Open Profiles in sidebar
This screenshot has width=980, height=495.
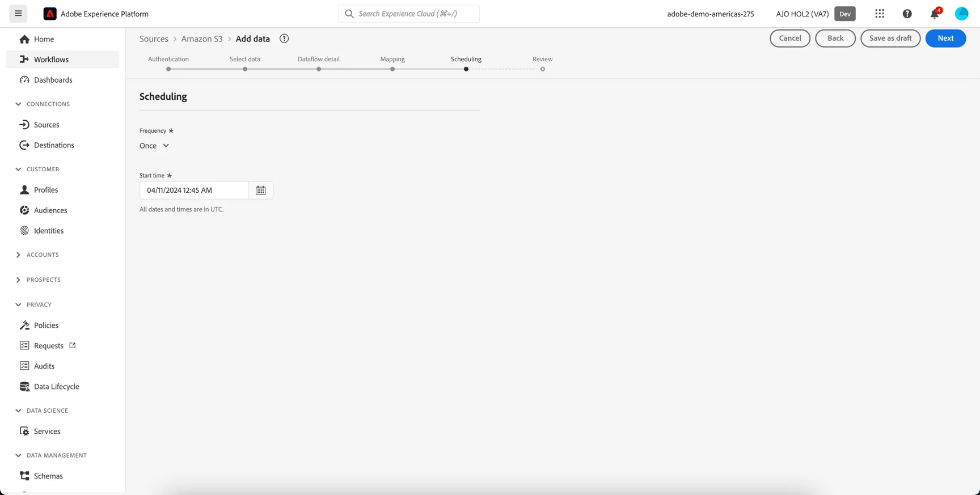62,190
